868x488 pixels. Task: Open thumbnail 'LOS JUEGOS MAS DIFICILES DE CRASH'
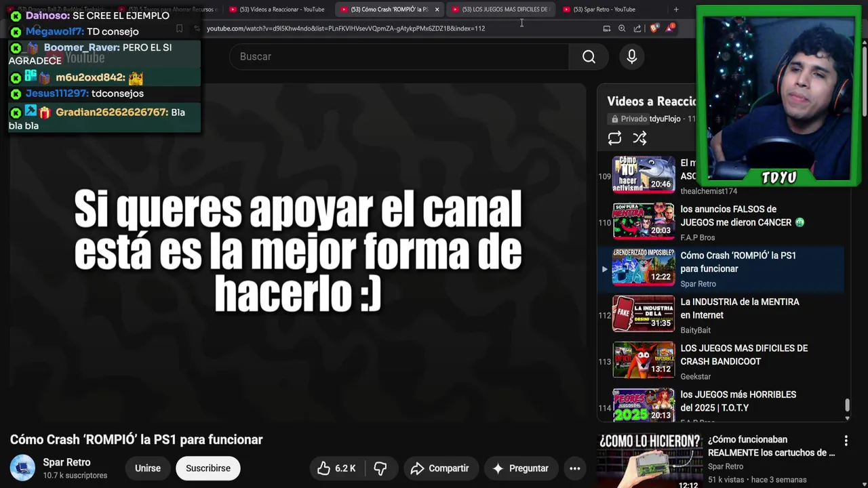click(x=644, y=360)
